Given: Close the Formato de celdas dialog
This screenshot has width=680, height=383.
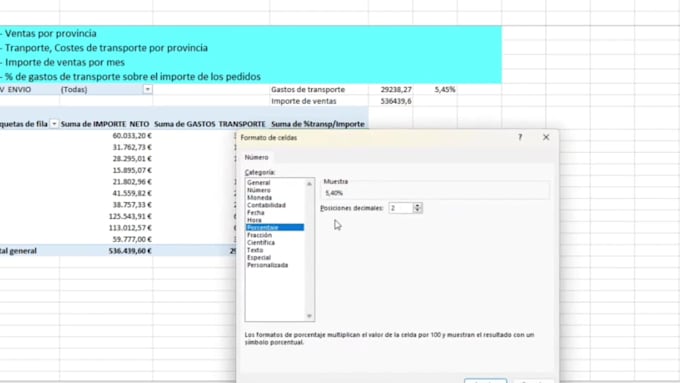Looking at the screenshot, I should pyautogui.click(x=546, y=137).
